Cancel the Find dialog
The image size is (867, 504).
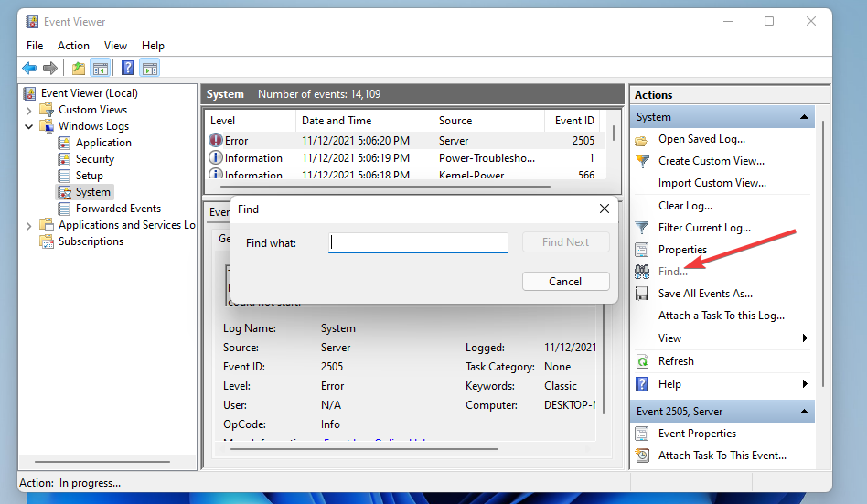tap(565, 281)
